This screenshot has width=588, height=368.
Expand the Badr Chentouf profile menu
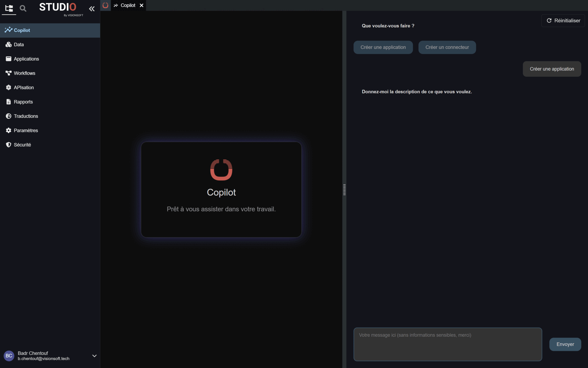point(94,356)
